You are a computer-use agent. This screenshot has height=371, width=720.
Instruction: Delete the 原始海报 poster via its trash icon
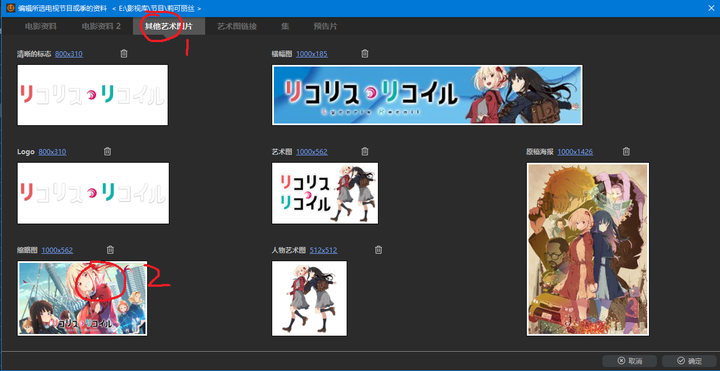(626, 151)
